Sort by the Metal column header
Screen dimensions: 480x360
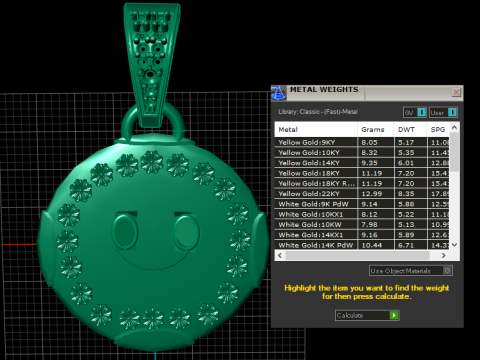316,129
